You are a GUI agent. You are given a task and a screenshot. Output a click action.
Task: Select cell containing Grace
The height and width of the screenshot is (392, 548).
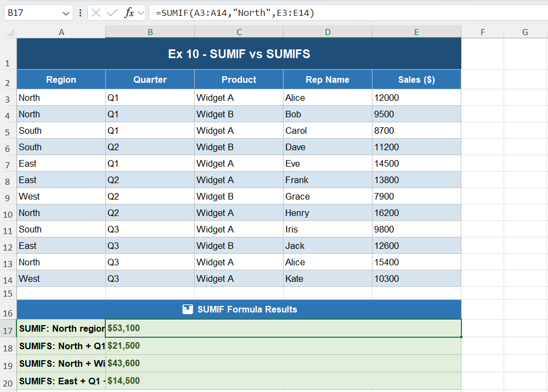(x=327, y=196)
